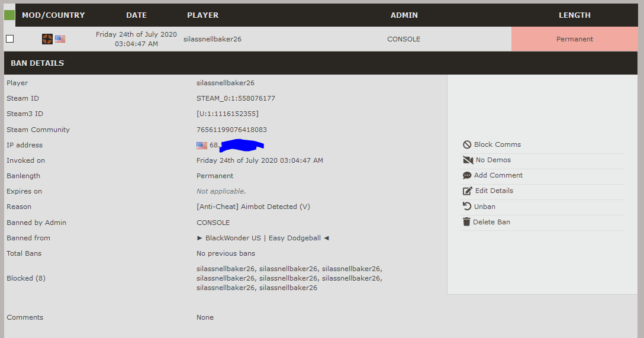Select the Steam3 ID value [U:1:1116152355]
Image resolution: width=644 pixels, height=338 pixels.
click(227, 114)
